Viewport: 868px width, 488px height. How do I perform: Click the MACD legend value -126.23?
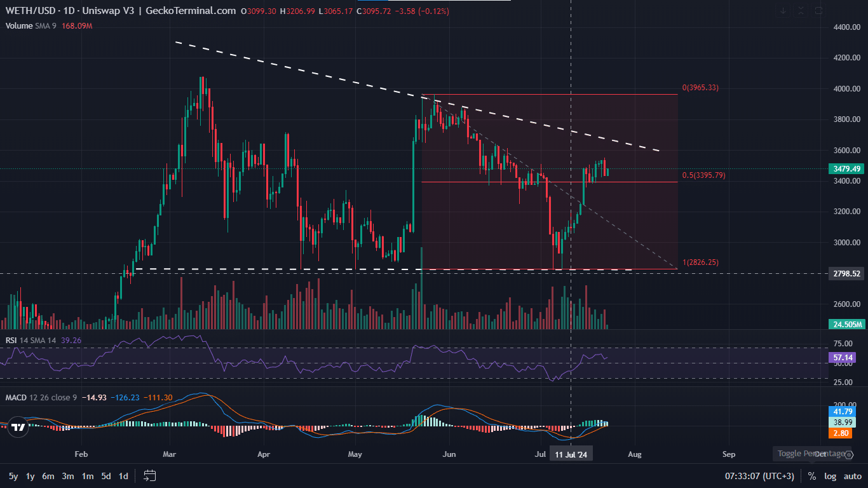coord(125,397)
